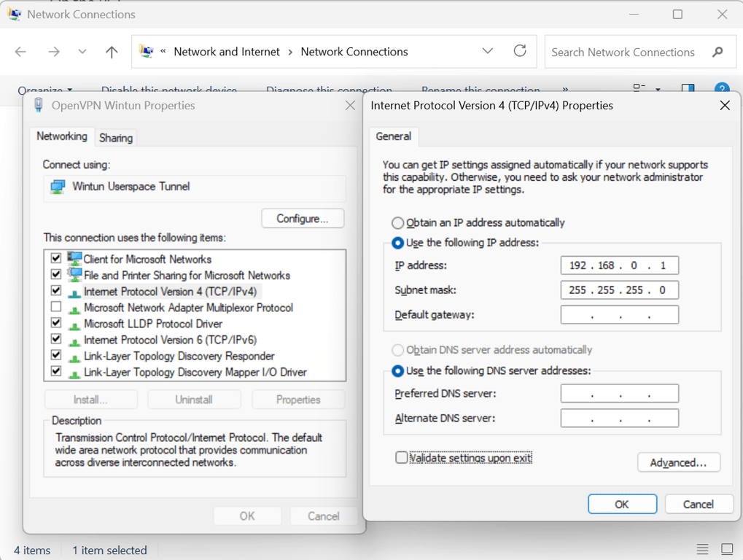Switch to details view icon in status bar
The width and height of the screenshot is (743, 560).
tap(703, 549)
